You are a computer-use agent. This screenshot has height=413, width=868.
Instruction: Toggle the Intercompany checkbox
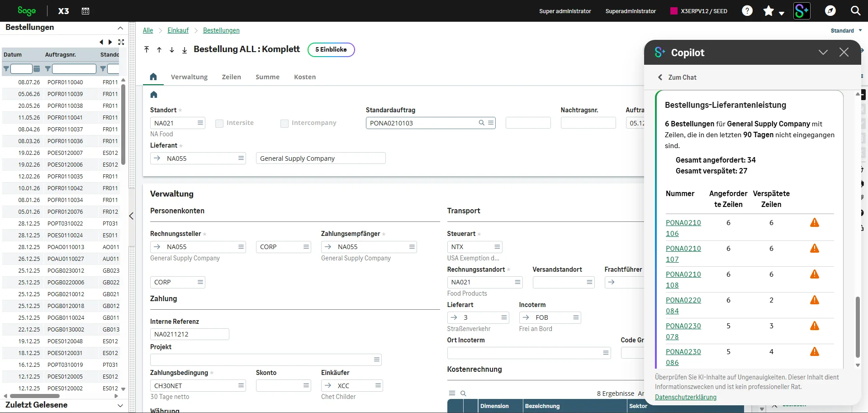[x=285, y=123]
